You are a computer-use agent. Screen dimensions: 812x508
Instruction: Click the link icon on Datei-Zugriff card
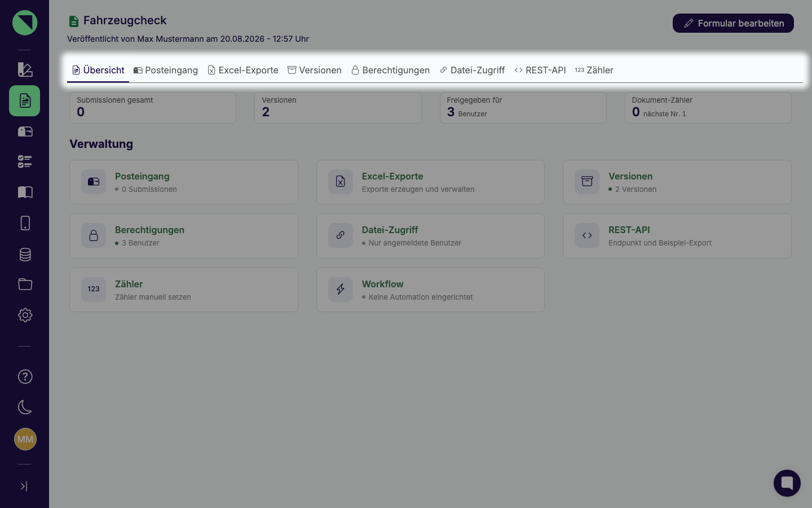click(341, 235)
